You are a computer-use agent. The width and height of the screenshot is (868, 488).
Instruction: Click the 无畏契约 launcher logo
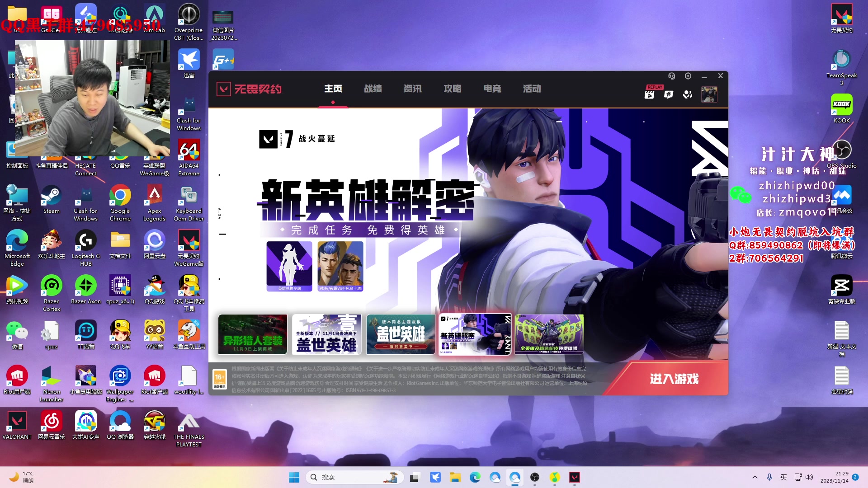[249, 89]
